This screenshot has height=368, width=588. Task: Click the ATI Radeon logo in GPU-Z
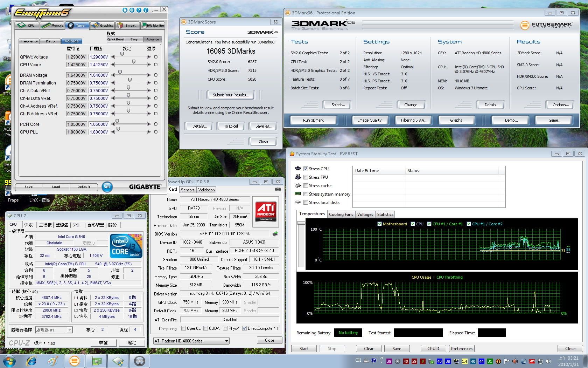pyautogui.click(x=266, y=211)
